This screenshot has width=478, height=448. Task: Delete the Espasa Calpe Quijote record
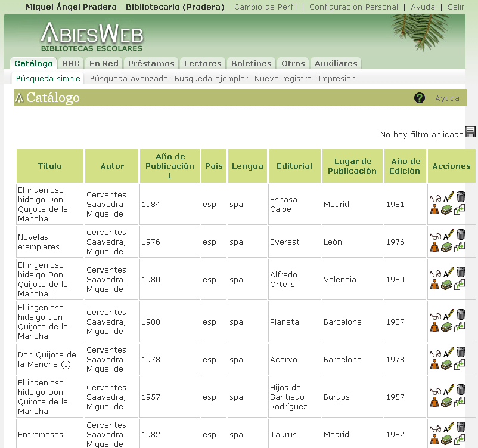461,197
